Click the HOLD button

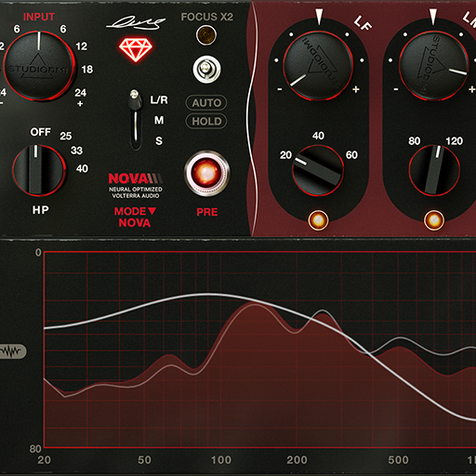click(206, 121)
